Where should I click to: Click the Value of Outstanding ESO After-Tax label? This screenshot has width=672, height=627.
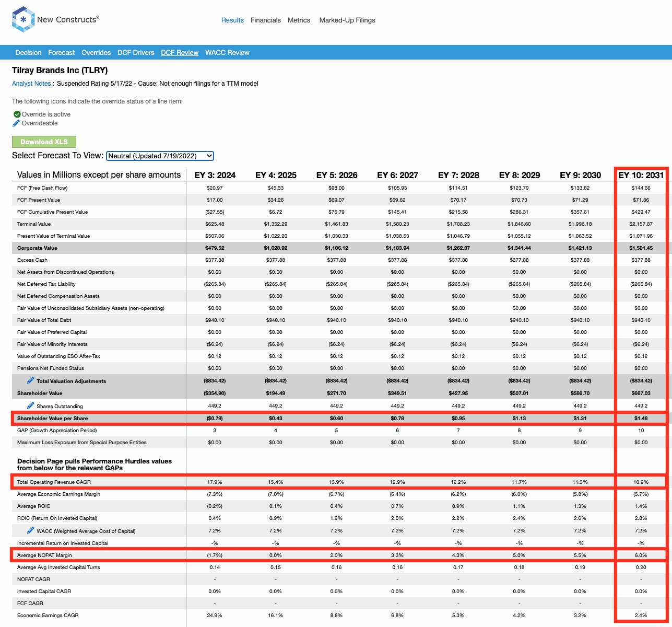58,356
